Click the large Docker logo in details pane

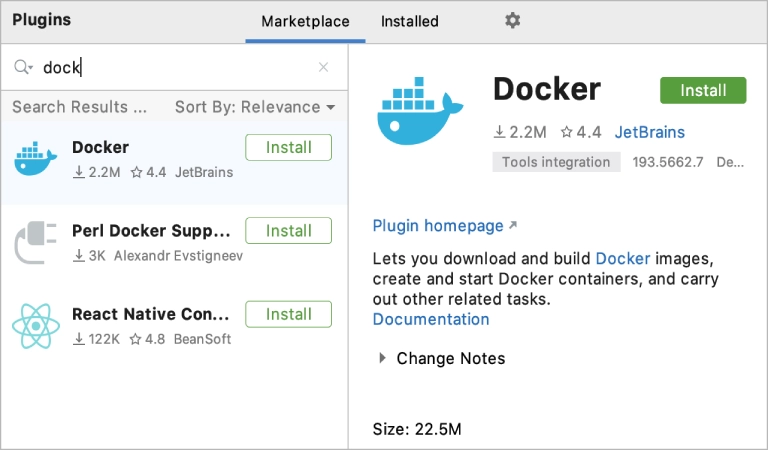420,111
